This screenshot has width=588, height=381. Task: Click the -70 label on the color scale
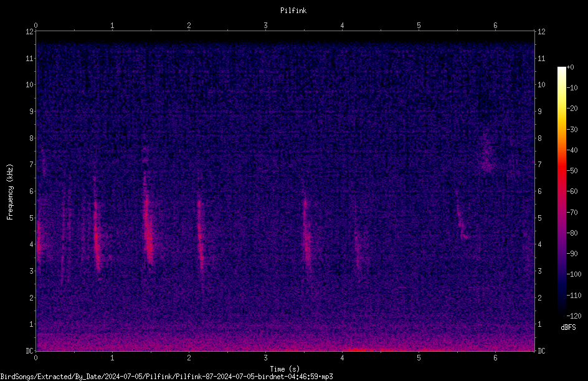(x=572, y=213)
